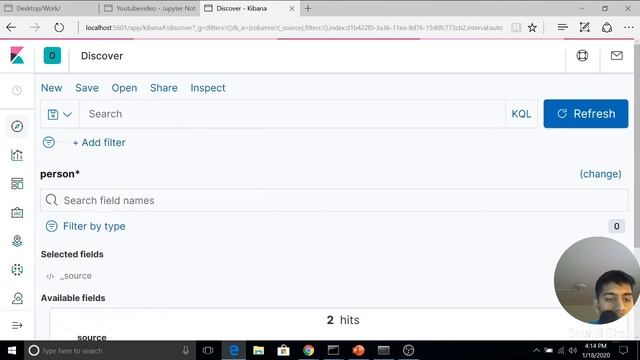
Task: Click Add filter link
Action: coord(99,142)
